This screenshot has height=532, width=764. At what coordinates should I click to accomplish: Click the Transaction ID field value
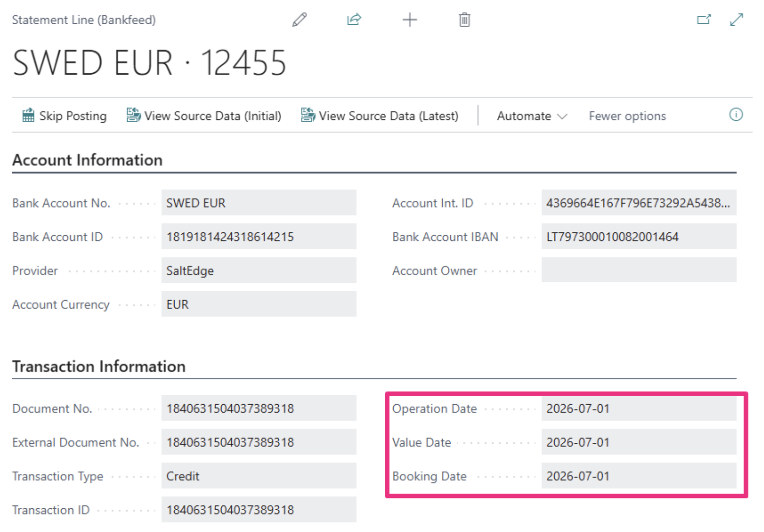tap(259, 510)
